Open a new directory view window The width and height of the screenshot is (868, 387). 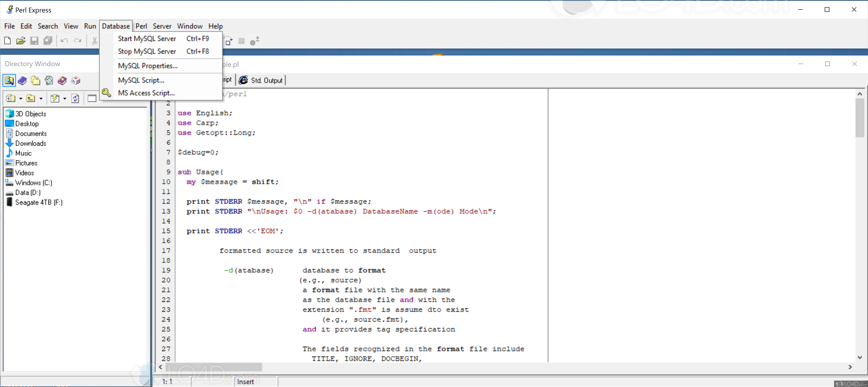92,98
